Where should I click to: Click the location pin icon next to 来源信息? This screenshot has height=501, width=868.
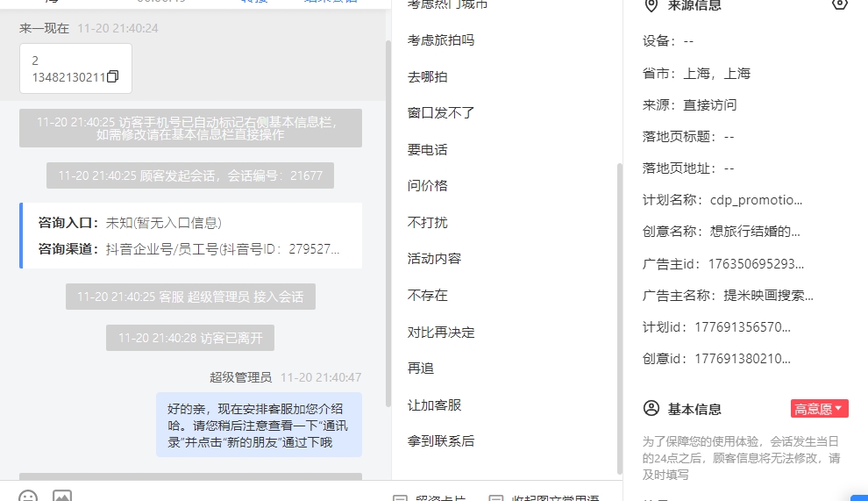651,5
